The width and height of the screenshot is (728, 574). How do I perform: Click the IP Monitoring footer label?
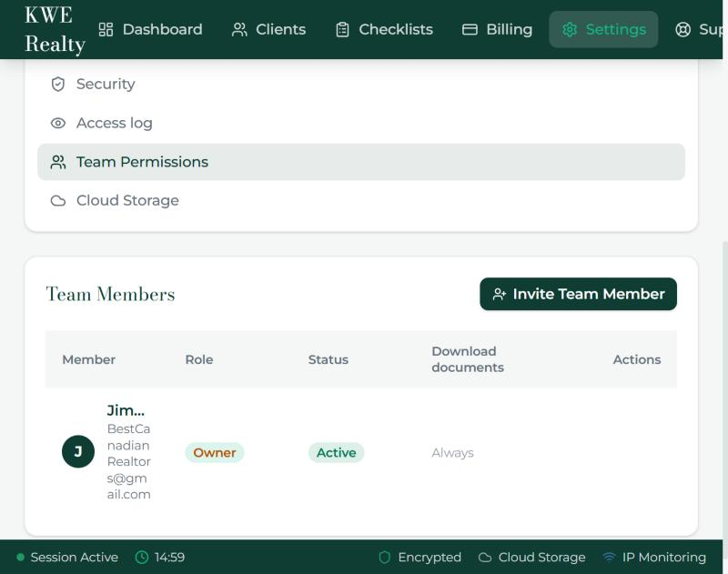[664, 557]
